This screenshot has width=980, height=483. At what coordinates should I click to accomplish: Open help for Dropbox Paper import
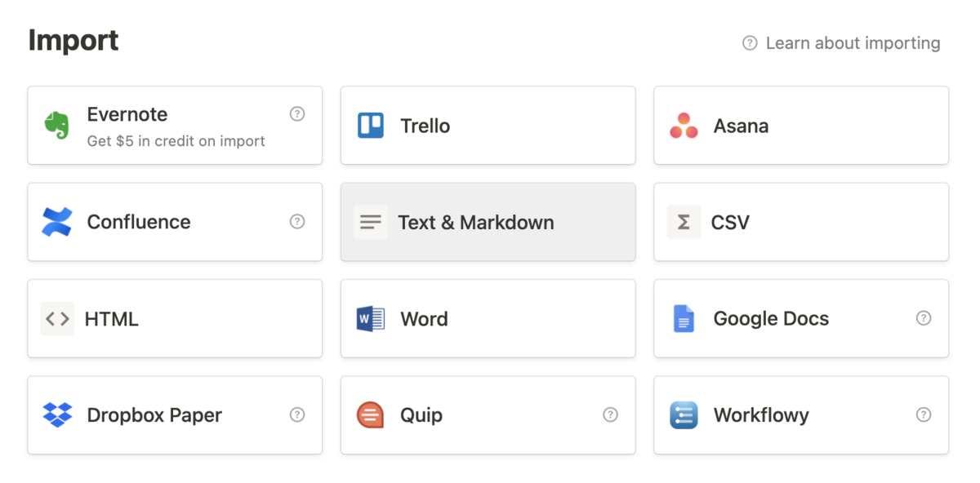(297, 414)
